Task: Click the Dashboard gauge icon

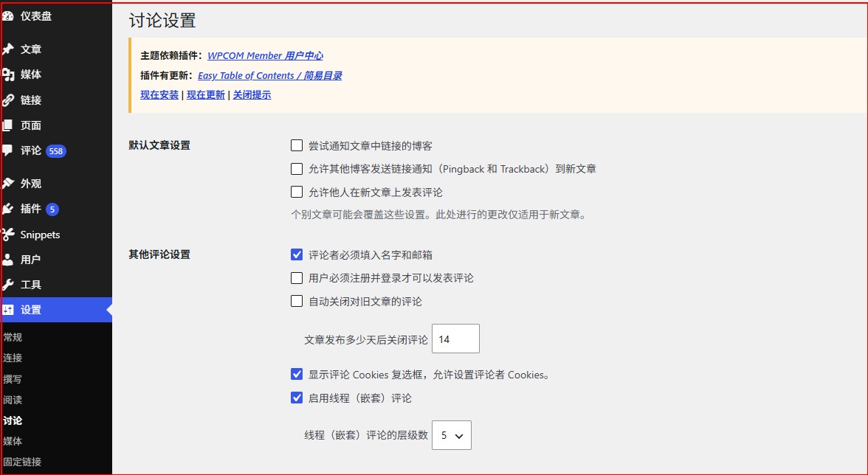Action: (7, 16)
